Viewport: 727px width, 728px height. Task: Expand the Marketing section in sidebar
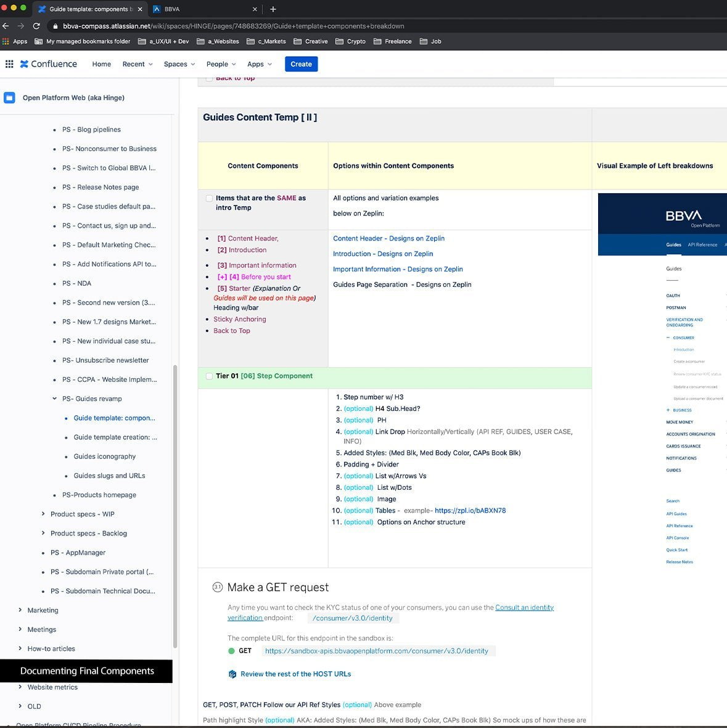20,610
